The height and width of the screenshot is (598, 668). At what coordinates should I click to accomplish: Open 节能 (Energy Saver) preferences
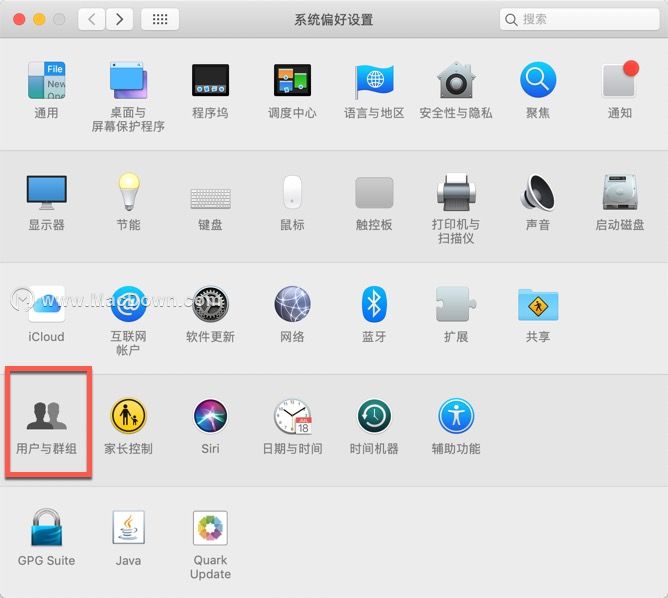click(128, 192)
